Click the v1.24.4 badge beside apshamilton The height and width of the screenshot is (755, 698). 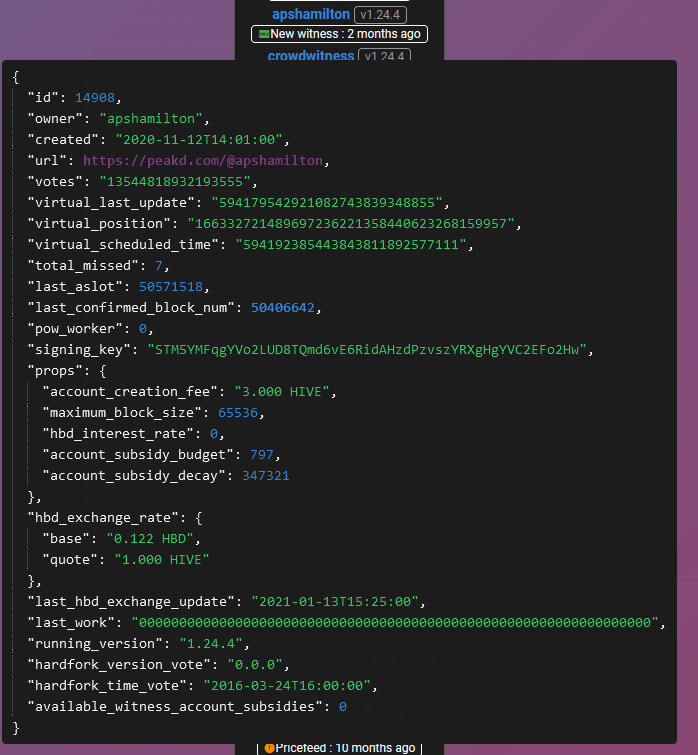[380, 15]
